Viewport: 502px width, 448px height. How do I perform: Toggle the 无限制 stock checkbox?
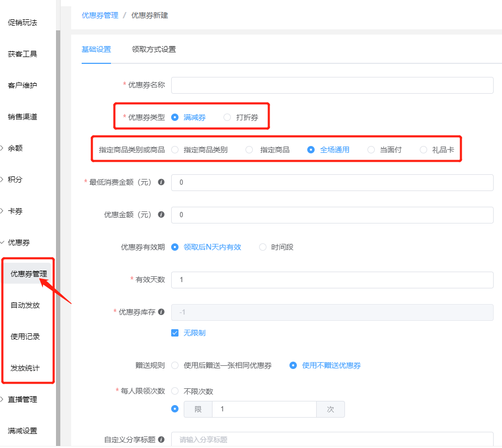[x=175, y=333]
